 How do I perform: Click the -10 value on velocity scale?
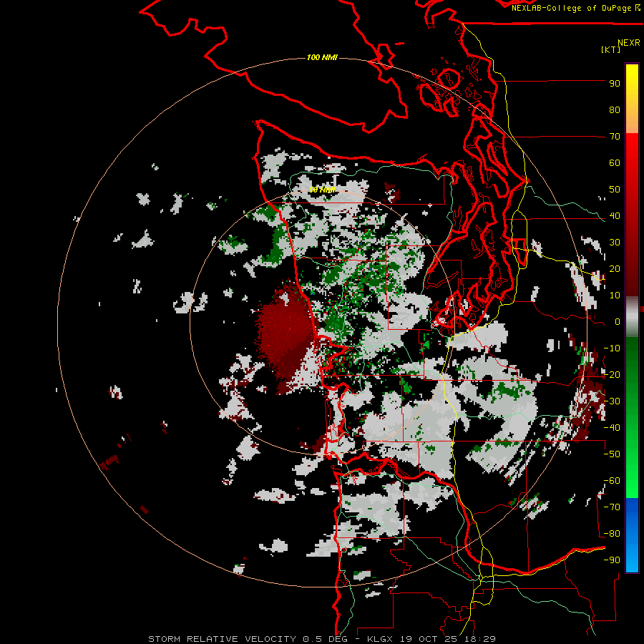point(612,348)
